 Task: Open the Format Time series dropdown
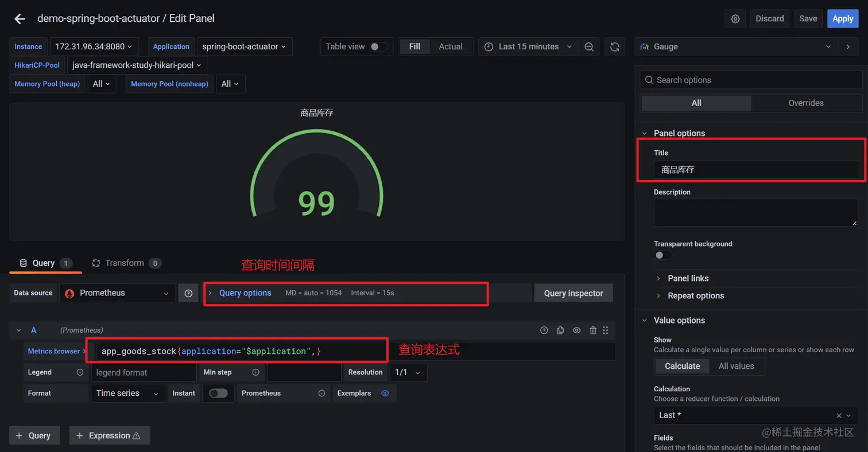[127, 393]
